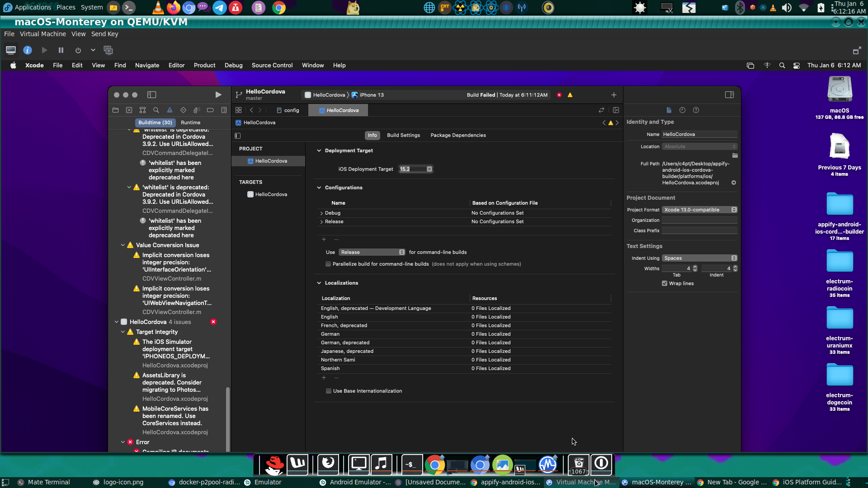Switch to the Build Settings tab
This screenshot has height=488, width=868.
(403, 136)
